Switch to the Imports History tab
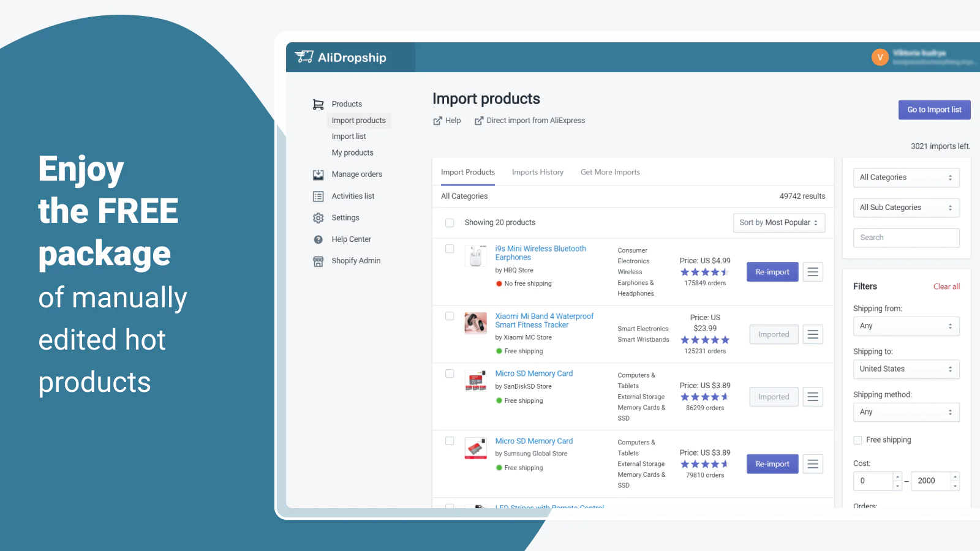Image resolution: width=980 pixels, height=551 pixels. coord(537,173)
